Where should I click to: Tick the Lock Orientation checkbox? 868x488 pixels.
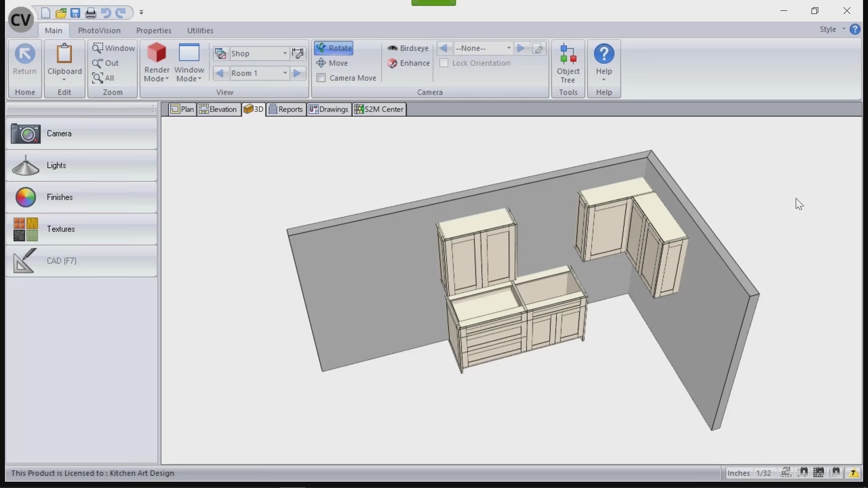pyautogui.click(x=444, y=63)
